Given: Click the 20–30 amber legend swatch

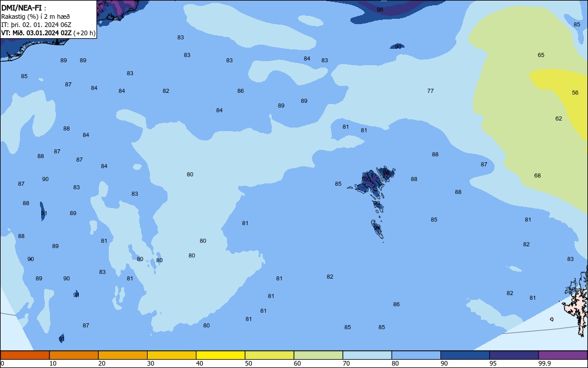Looking at the screenshot, I should 123,355.
